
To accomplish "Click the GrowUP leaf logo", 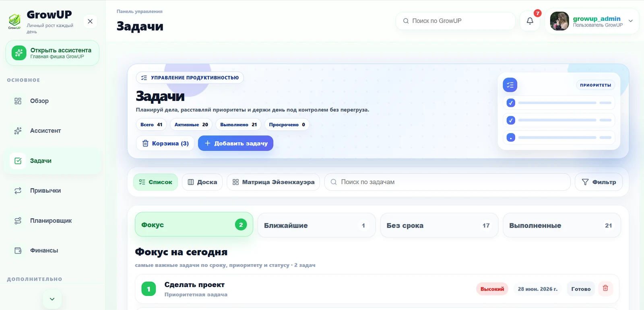I will pos(14,21).
